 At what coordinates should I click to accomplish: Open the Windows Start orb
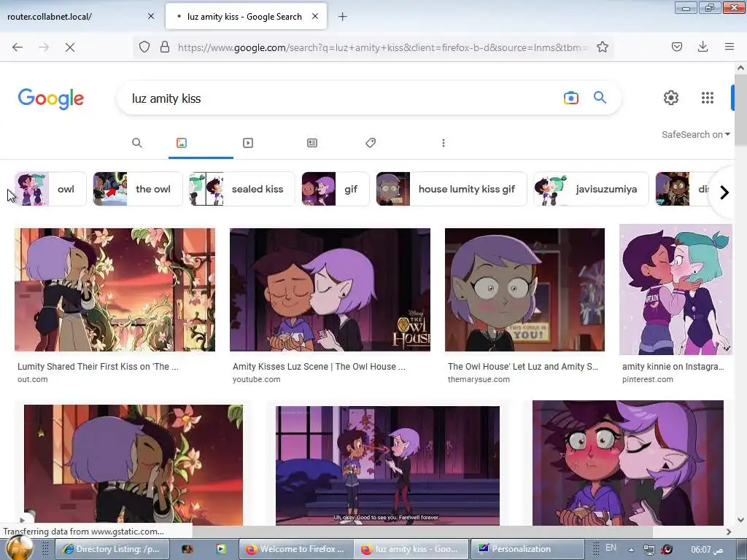[19, 548]
